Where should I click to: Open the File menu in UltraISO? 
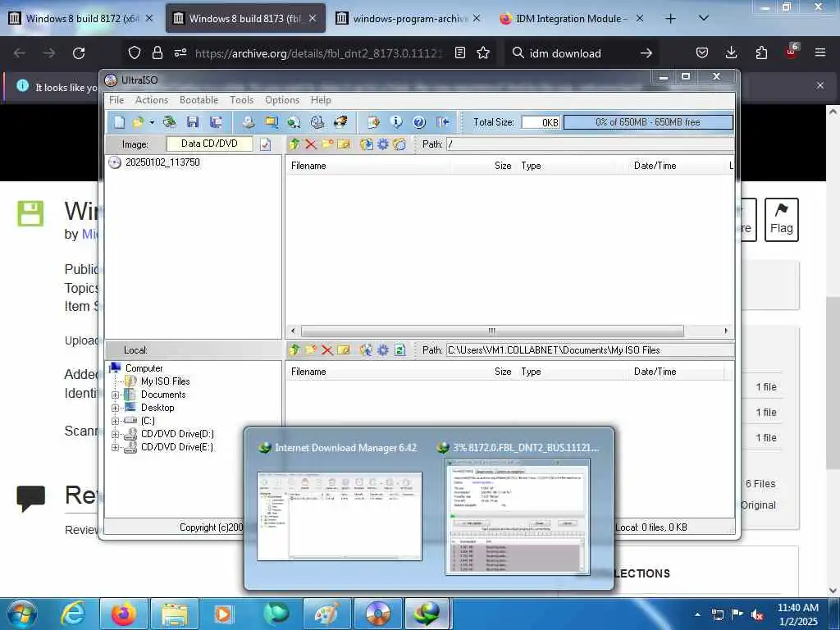click(x=116, y=100)
